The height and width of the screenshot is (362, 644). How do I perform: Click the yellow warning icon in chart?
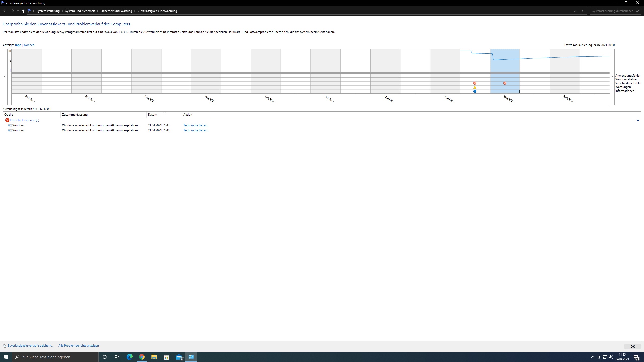click(475, 87)
